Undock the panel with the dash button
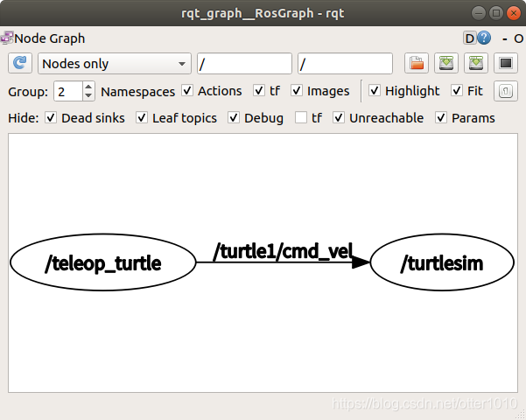 (504, 39)
